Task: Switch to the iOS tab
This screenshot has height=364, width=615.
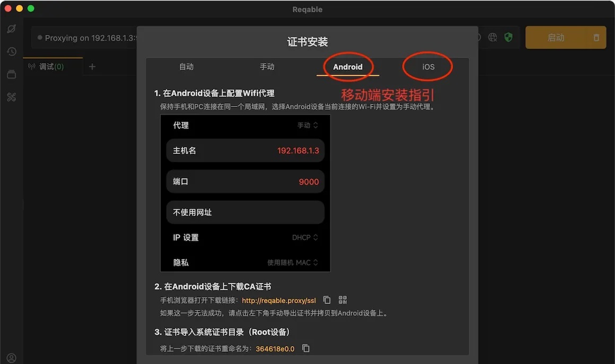Action: pyautogui.click(x=428, y=67)
